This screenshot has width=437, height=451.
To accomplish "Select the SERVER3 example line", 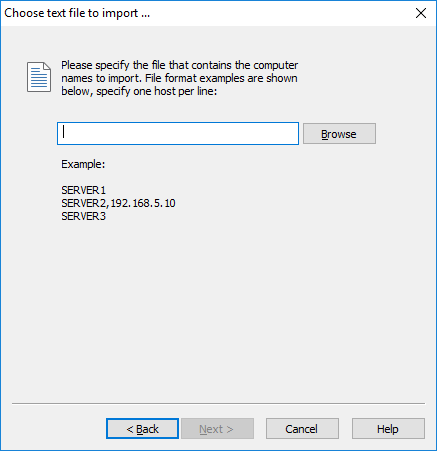I will pyautogui.click(x=83, y=216).
